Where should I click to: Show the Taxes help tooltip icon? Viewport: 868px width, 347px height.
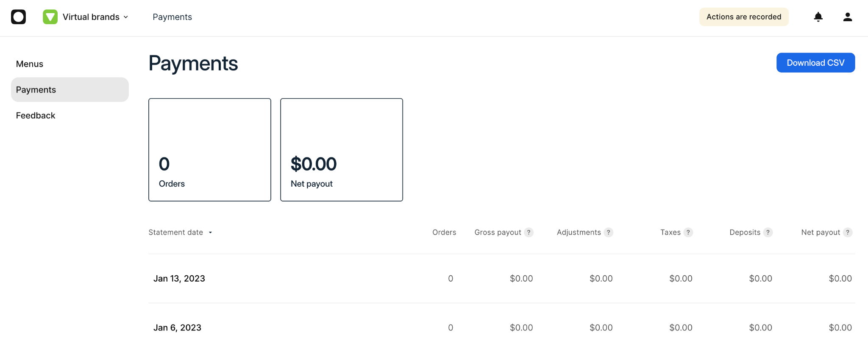pos(688,232)
